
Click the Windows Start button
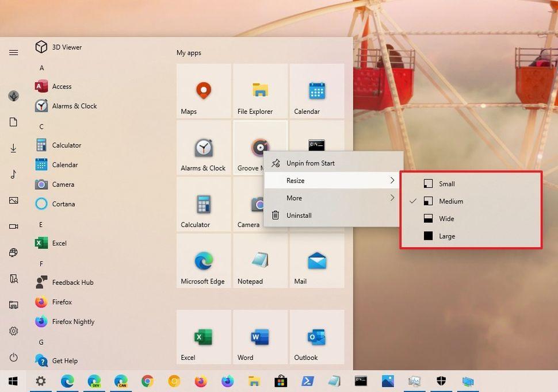[13, 381]
